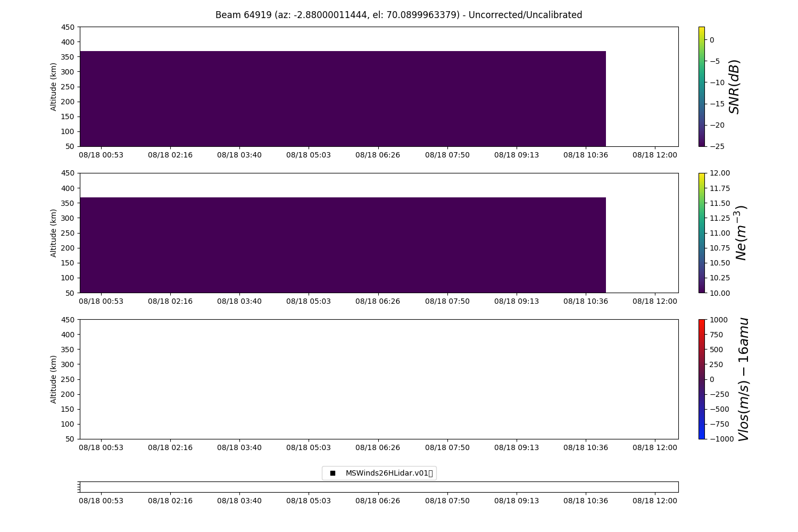798x532 pixels.
Task: Click 08/18 12:00 tick under bottom strip
Action: (655, 501)
